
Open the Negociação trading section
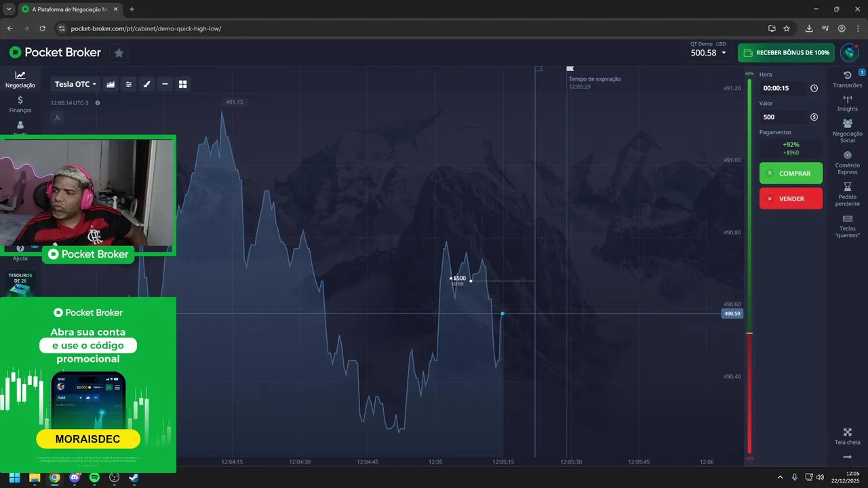click(20, 79)
